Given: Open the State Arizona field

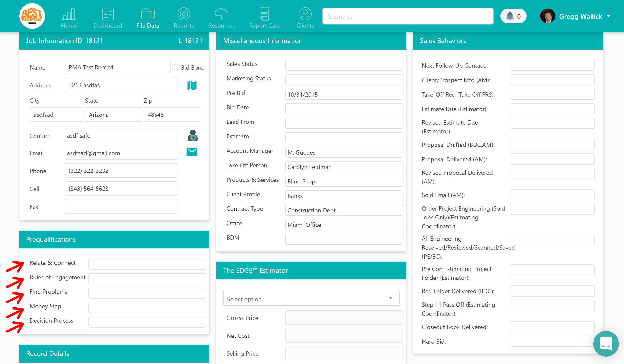Looking at the screenshot, I should point(113,115).
